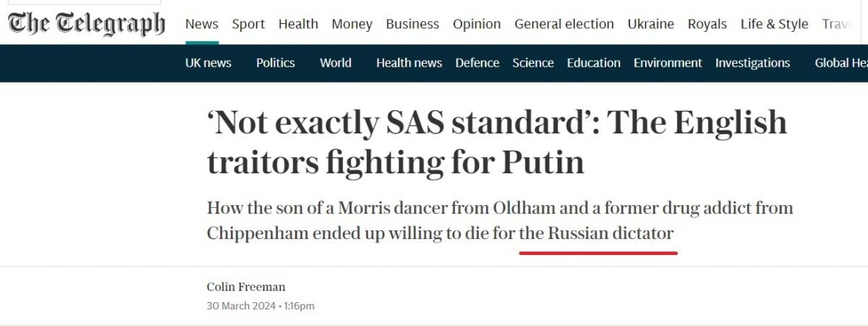The width and height of the screenshot is (868, 326).
Task: Select Royals in the top navigation
Action: click(707, 24)
